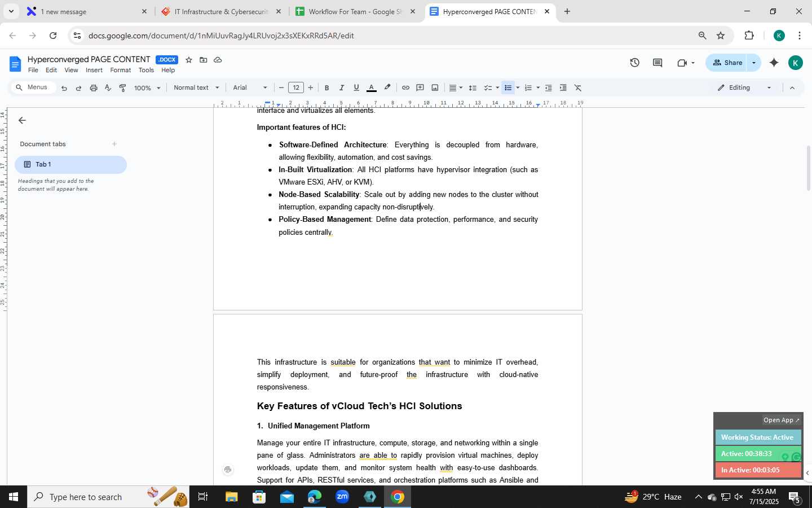Expand the checklist menu arrow

click(x=497, y=88)
